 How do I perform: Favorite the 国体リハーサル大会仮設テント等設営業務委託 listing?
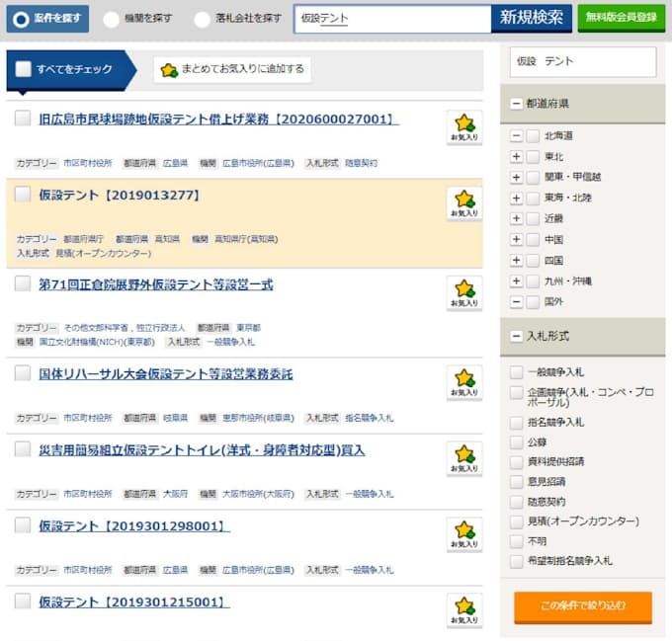click(x=463, y=383)
